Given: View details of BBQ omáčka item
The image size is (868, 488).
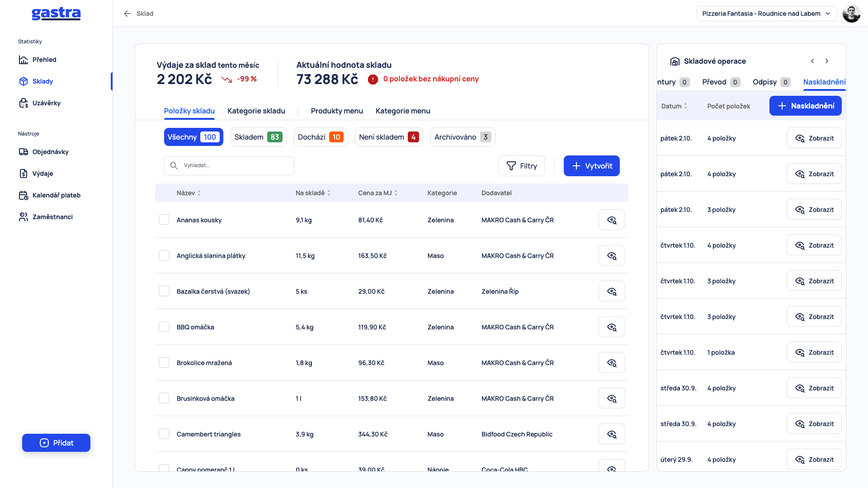Looking at the screenshot, I should pos(611,327).
